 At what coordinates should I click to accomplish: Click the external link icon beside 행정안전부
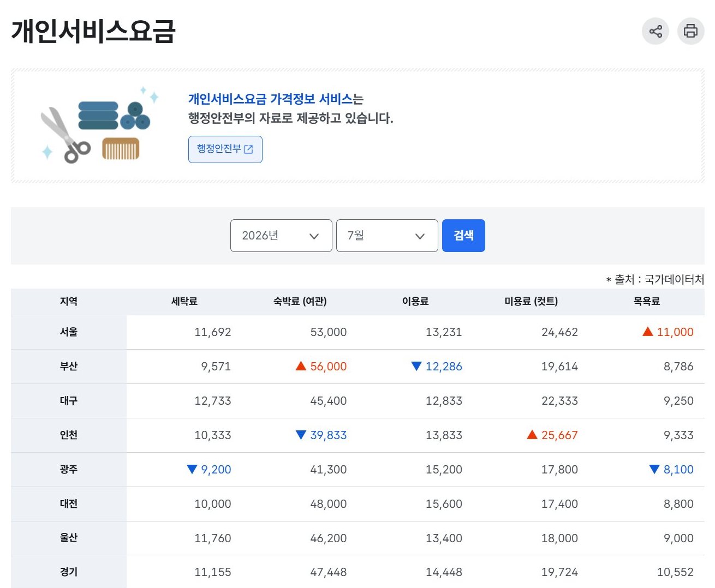pyautogui.click(x=248, y=149)
